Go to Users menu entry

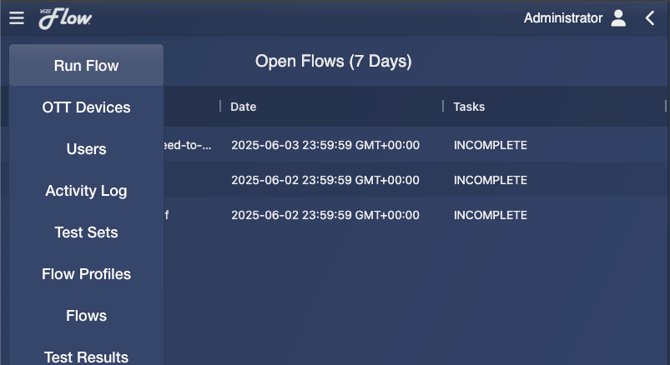click(x=86, y=149)
